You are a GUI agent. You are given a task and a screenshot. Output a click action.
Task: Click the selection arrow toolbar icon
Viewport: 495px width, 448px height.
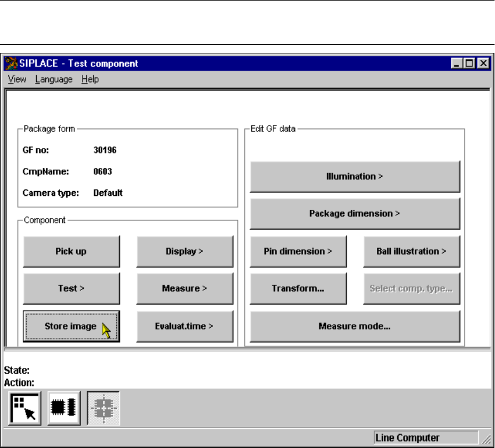click(x=25, y=409)
